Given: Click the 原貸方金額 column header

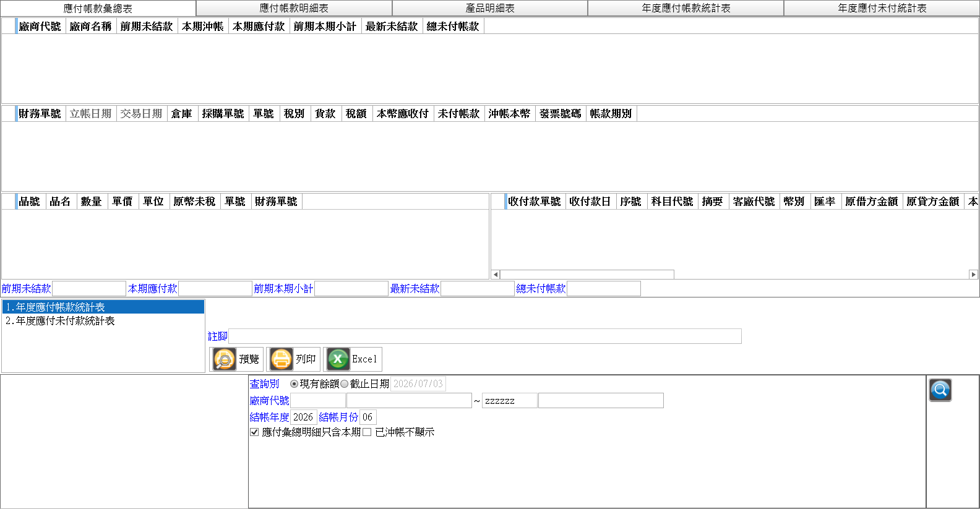Looking at the screenshot, I should (x=934, y=202).
